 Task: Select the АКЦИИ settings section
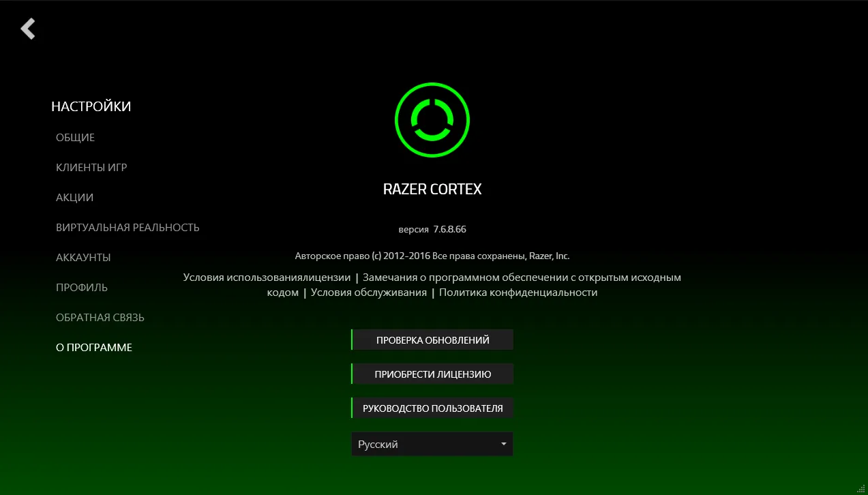pyautogui.click(x=74, y=198)
